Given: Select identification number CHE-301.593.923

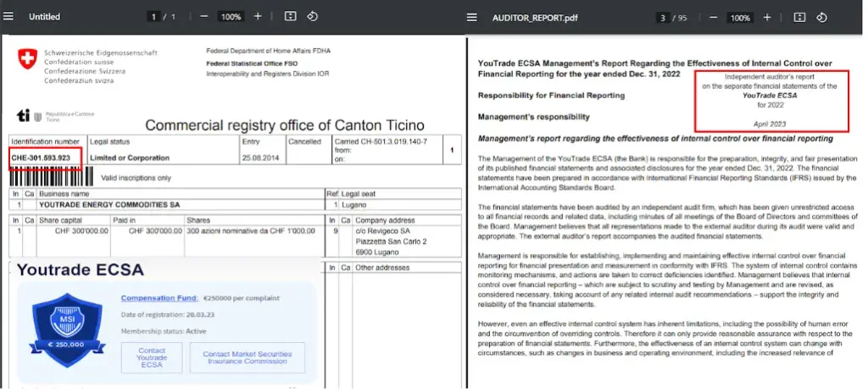Looking at the screenshot, I should [x=41, y=158].
